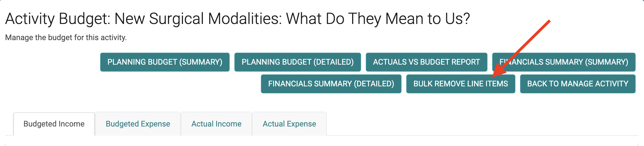View the detailed planning budget

pos(297,62)
